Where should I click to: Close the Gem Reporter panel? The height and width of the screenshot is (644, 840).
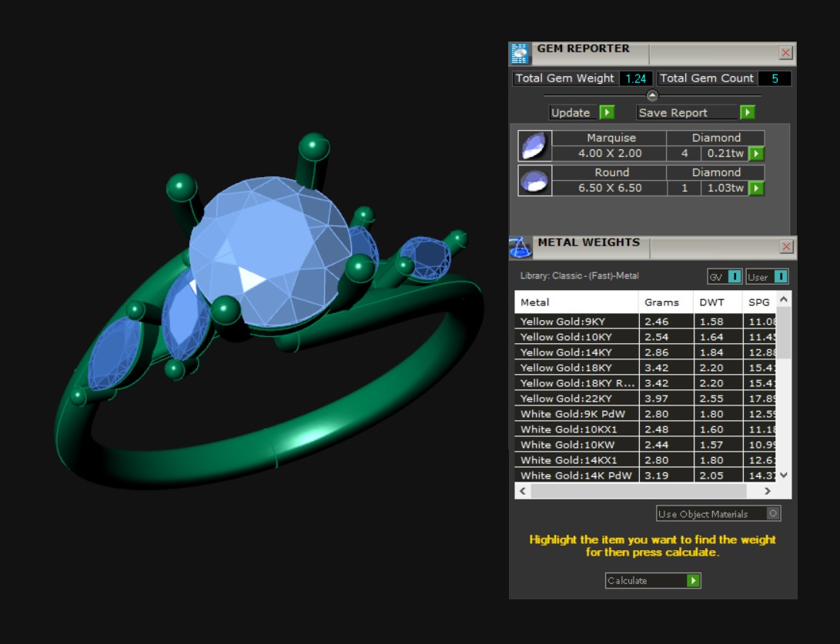click(786, 52)
